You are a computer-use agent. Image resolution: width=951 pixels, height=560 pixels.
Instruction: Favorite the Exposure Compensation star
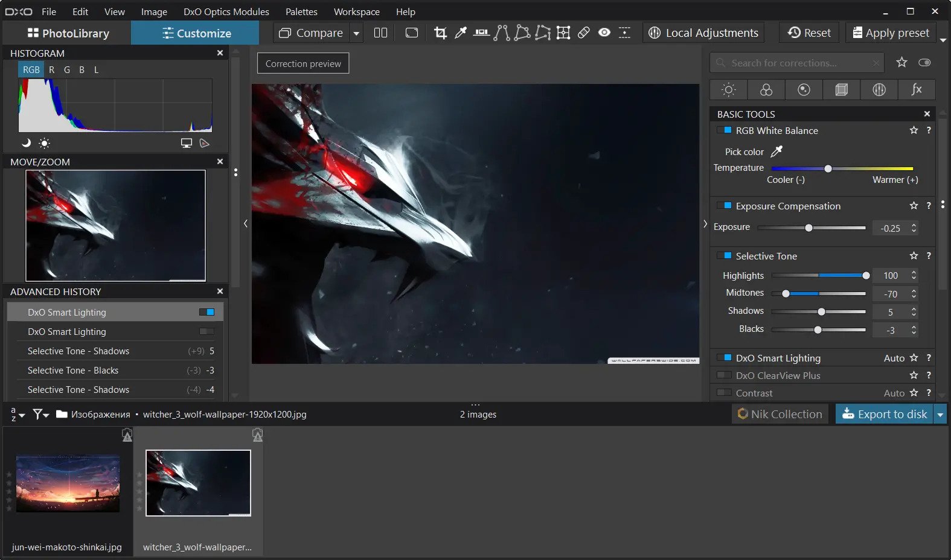[914, 206]
